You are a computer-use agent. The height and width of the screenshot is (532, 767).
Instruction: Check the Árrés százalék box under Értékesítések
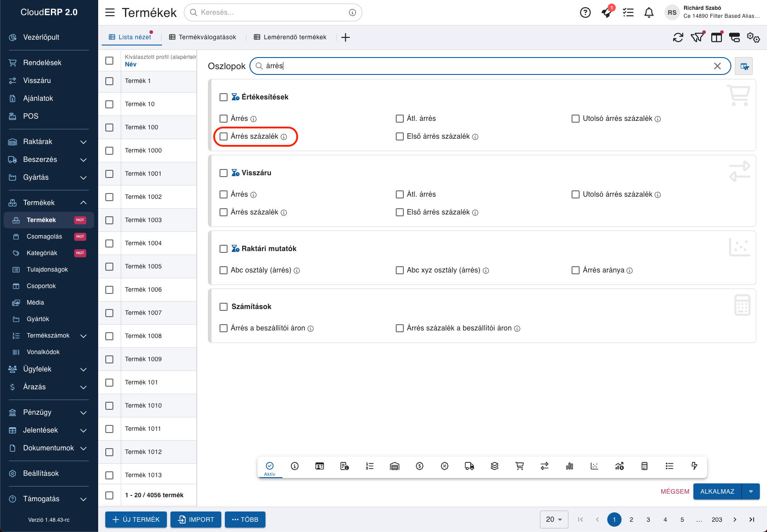tap(224, 136)
